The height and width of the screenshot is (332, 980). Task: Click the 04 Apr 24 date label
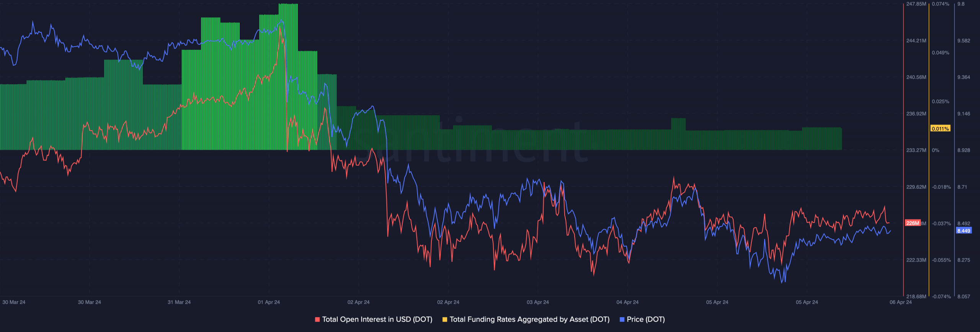[627, 302]
